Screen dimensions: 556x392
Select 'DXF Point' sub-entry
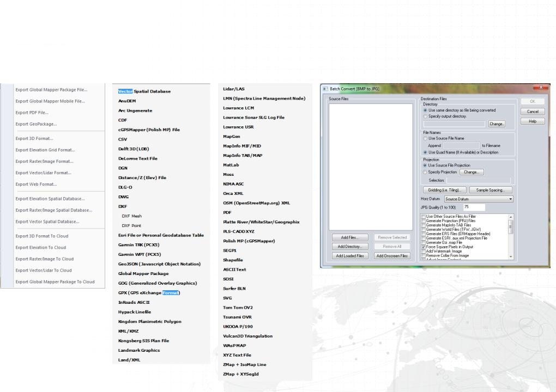[x=131, y=225]
